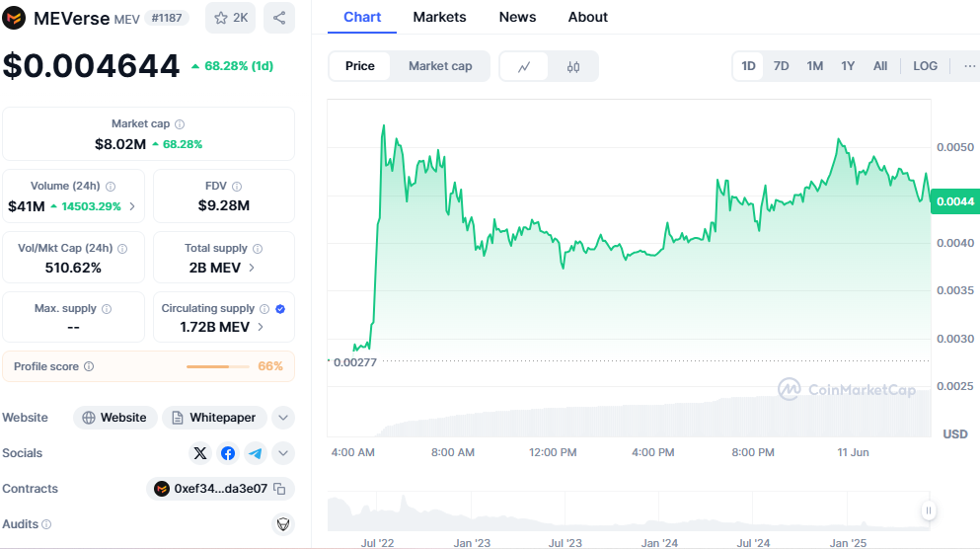Switch to candlestick chart icon
The height and width of the screenshot is (549, 980).
[573, 66]
